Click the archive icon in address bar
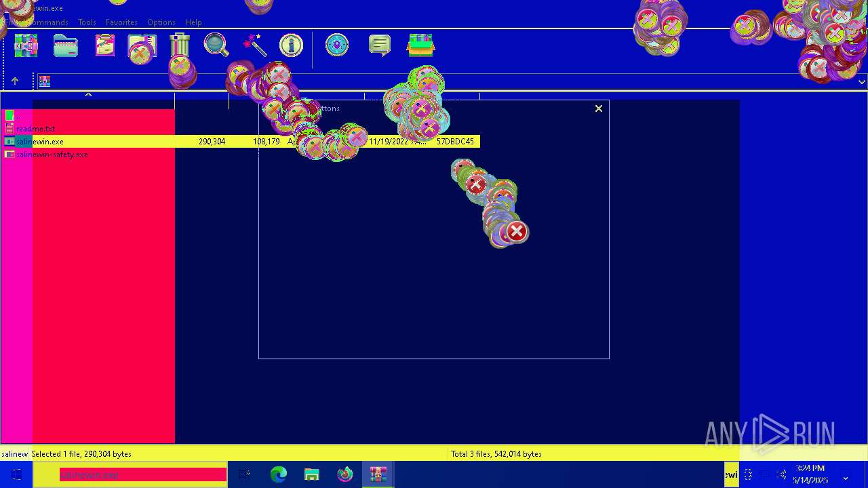Image resolution: width=868 pixels, height=488 pixels. (x=45, y=81)
